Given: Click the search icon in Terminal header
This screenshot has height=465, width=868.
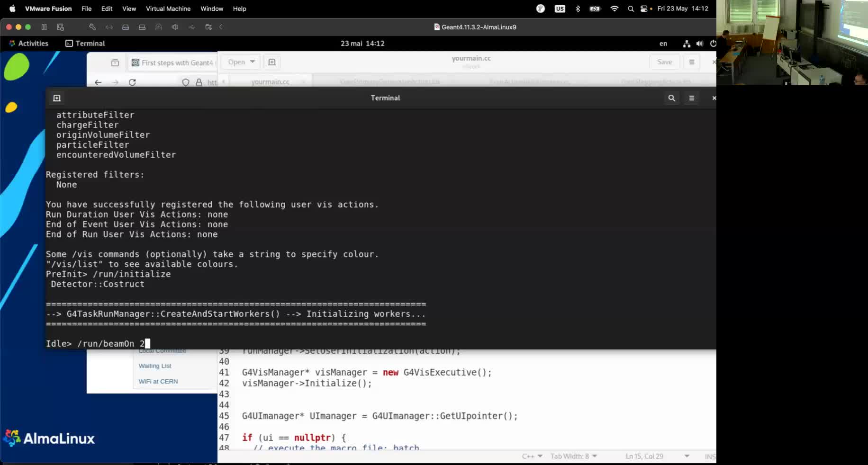Looking at the screenshot, I should 671,98.
